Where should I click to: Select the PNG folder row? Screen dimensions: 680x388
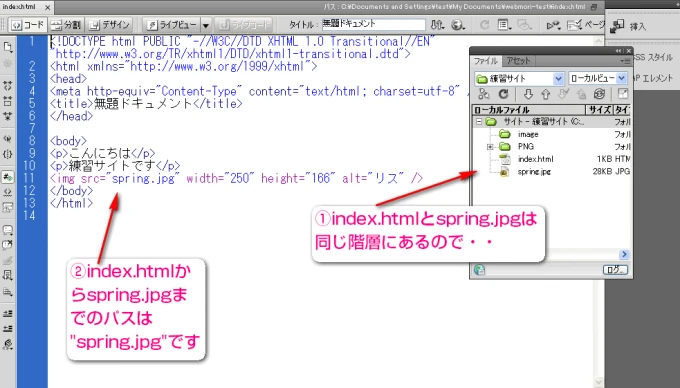tap(552, 147)
